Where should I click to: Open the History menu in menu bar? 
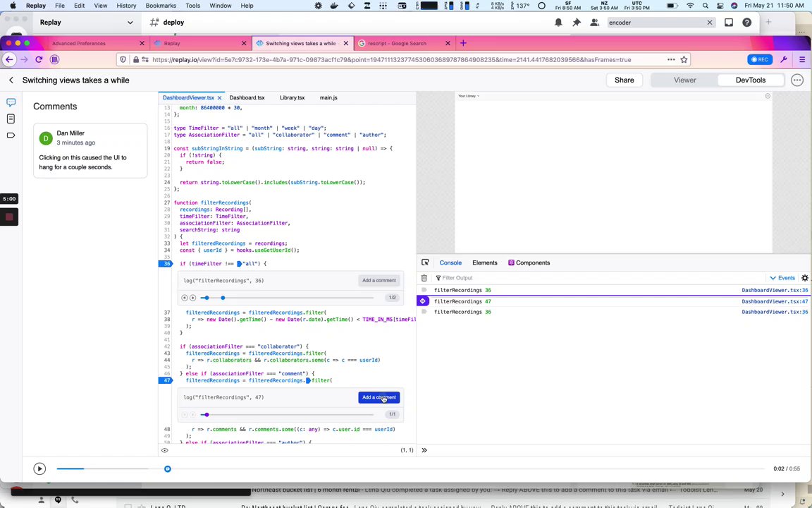[x=126, y=6]
